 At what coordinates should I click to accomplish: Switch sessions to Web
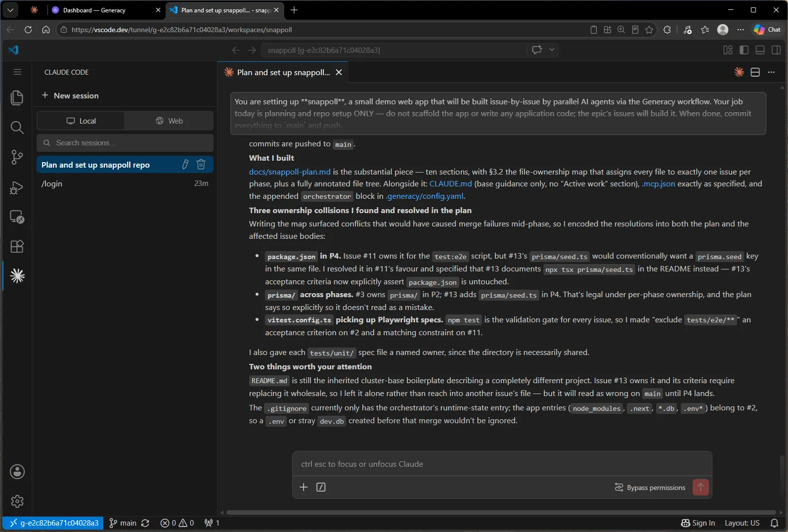(169, 121)
